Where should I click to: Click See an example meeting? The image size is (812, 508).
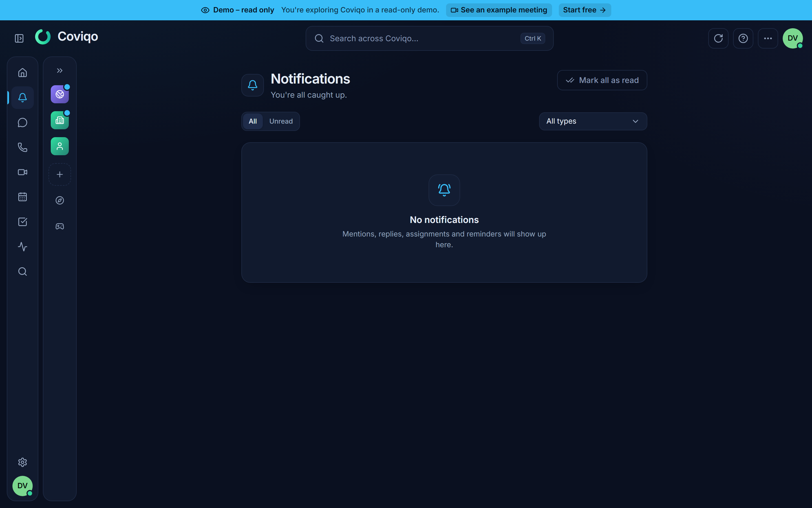click(499, 10)
